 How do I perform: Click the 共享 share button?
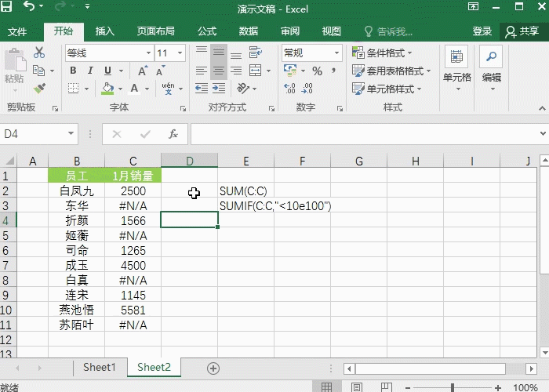pyautogui.click(x=522, y=31)
